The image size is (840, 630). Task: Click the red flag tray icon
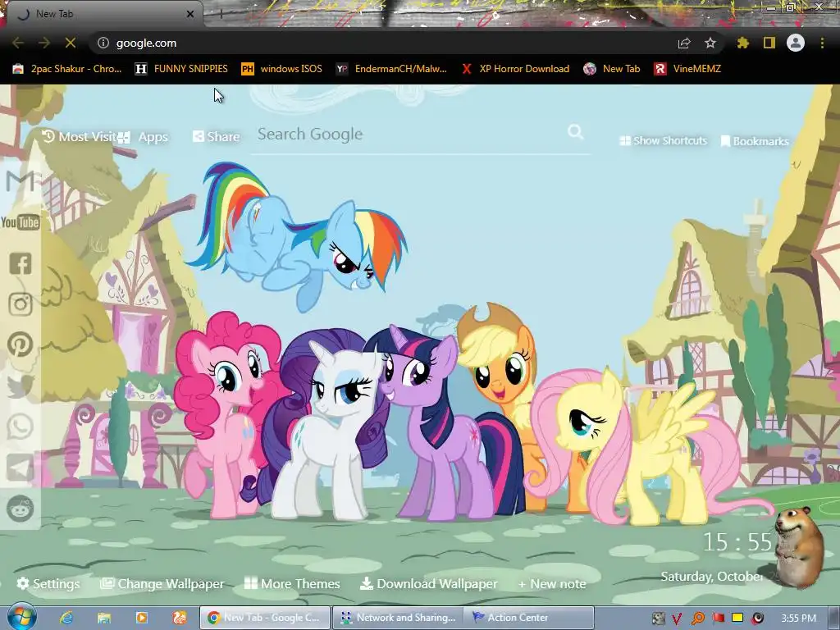pyautogui.click(x=718, y=619)
